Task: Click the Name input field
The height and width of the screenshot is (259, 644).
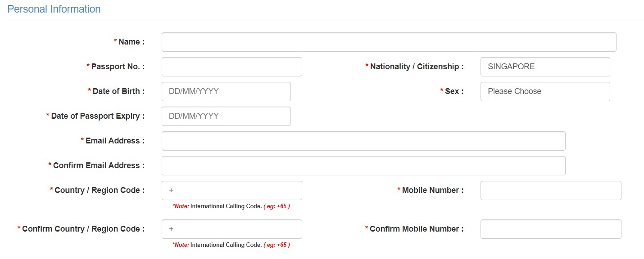Action: click(x=389, y=42)
